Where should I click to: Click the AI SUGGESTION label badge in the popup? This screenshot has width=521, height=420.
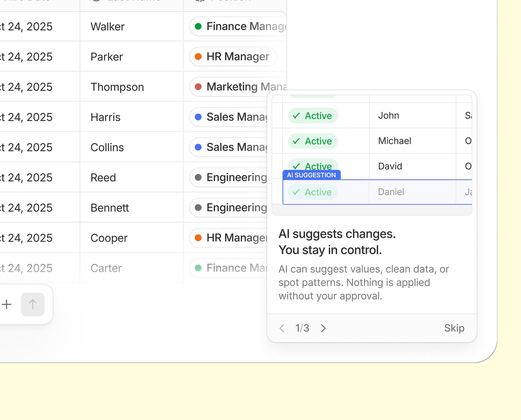point(311,175)
